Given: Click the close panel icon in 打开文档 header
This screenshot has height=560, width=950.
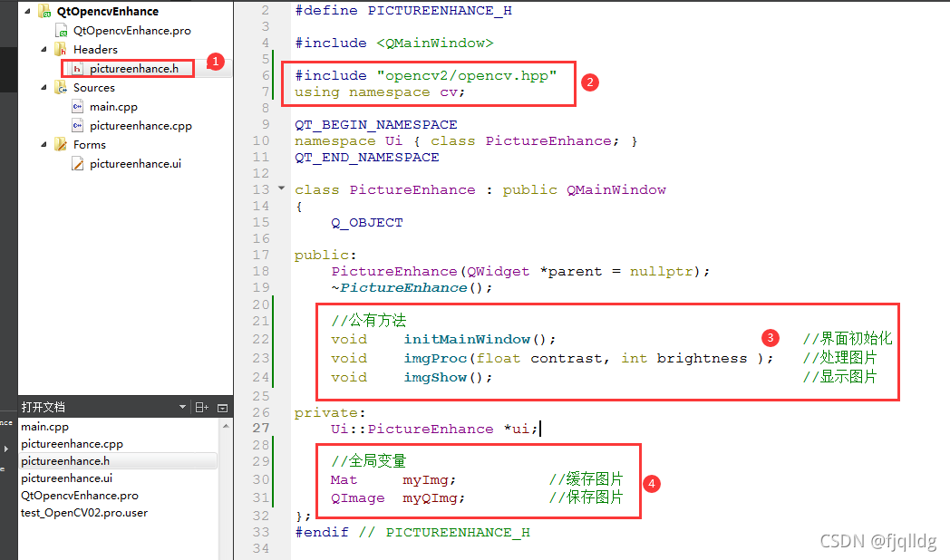Looking at the screenshot, I should point(222,408).
